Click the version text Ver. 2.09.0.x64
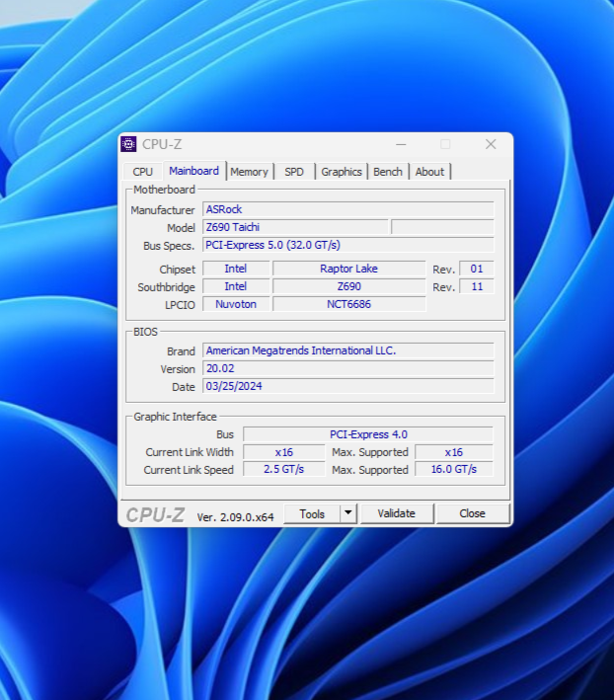This screenshot has height=700, width=614. click(235, 517)
